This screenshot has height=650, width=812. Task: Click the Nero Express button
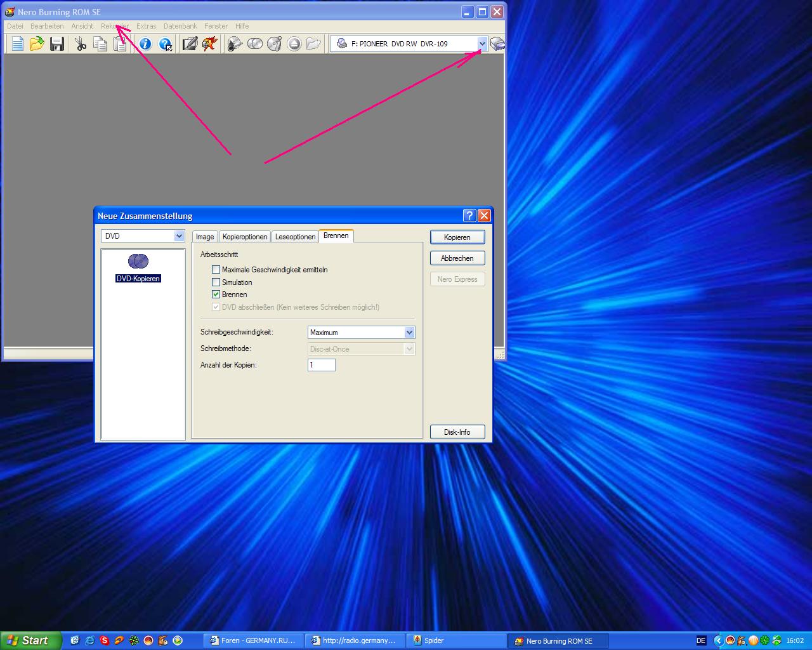457,279
